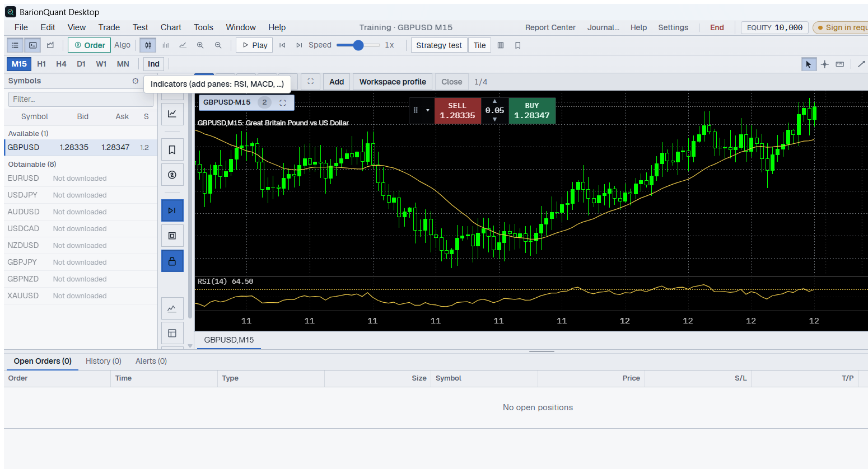
Task: Click the sidebar nested-square icon
Action: (172, 236)
